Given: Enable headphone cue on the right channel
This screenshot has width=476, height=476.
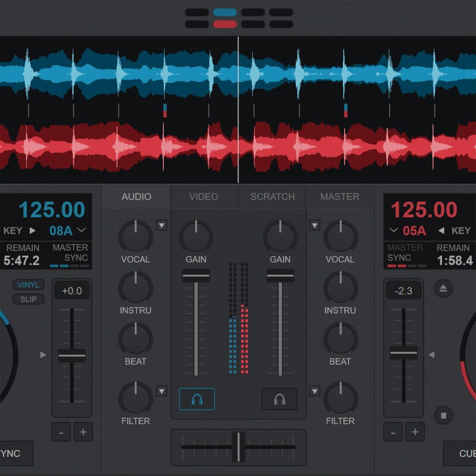Looking at the screenshot, I should (279, 399).
